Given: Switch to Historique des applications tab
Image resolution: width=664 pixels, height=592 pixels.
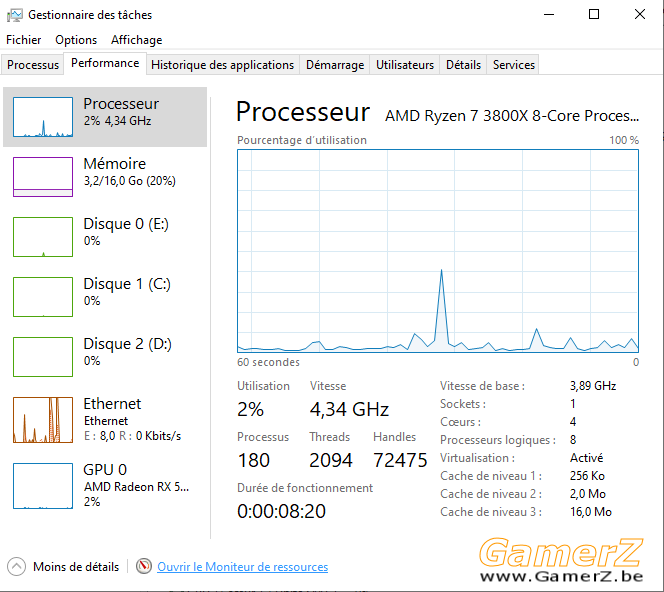Looking at the screenshot, I should 222,65.
